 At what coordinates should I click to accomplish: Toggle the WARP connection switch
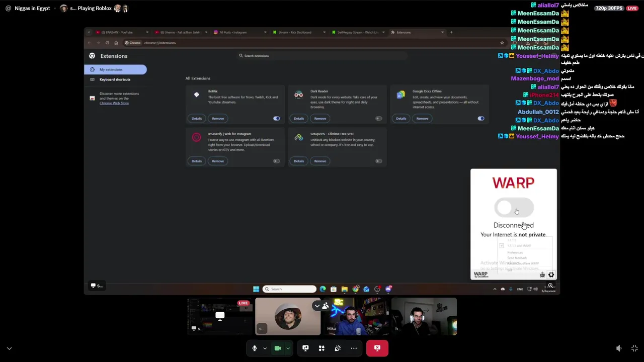coord(513,208)
